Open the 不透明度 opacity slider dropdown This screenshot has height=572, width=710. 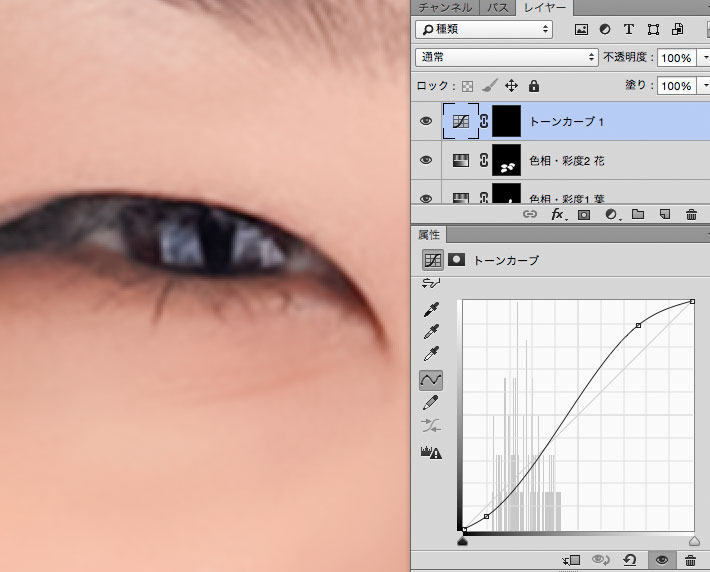click(x=703, y=58)
